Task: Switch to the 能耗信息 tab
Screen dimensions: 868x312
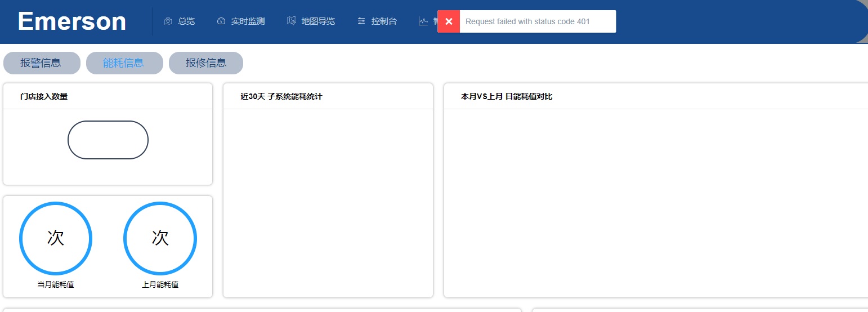Action: 124,63
